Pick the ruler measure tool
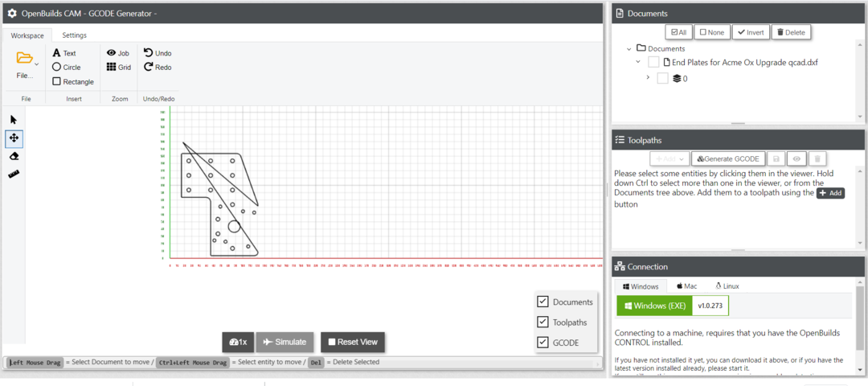 tap(14, 174)
